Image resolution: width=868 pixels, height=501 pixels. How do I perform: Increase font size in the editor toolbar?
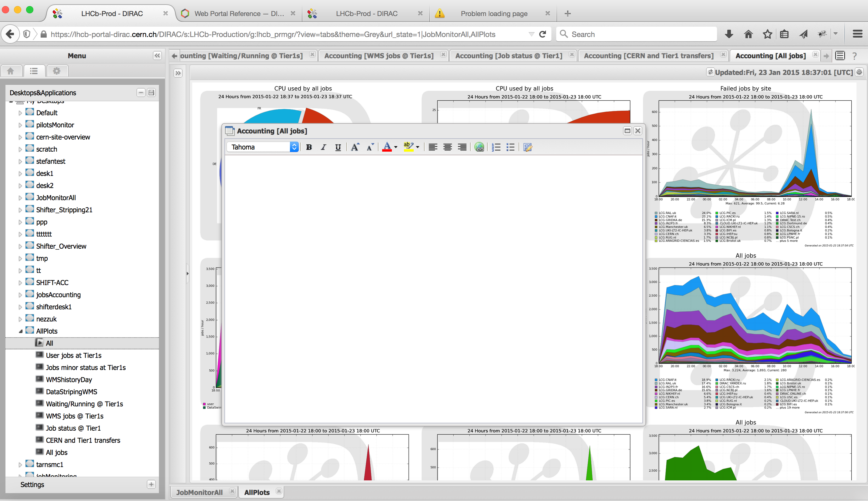click(355, 147)
